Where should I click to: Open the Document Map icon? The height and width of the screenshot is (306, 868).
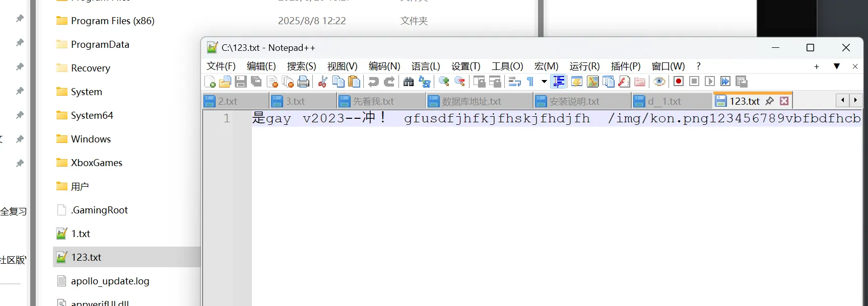coord(593,82)
